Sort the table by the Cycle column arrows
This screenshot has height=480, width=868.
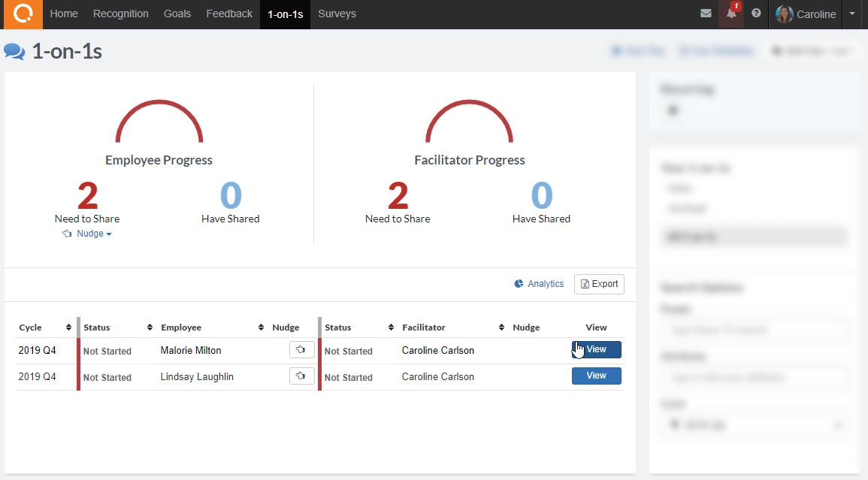coord(68,328)
